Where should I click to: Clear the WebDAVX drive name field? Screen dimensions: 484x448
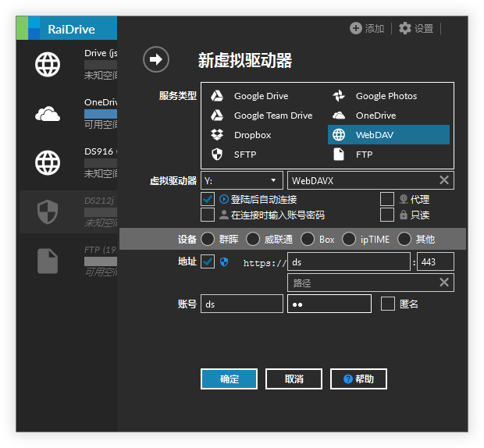(x=443, y=180)
